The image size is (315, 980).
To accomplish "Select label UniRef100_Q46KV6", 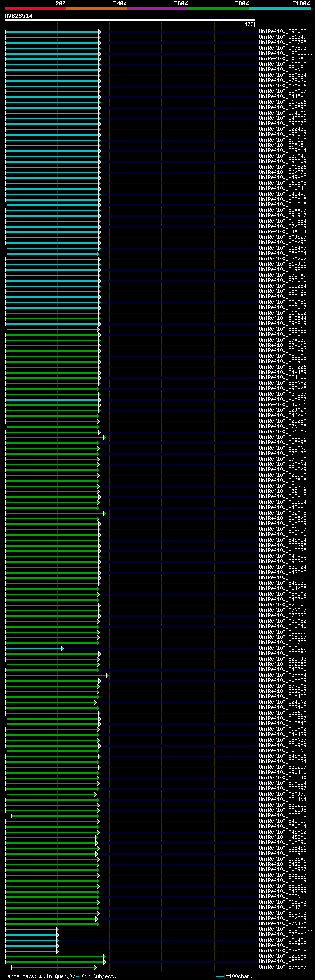I will point(283,415).
